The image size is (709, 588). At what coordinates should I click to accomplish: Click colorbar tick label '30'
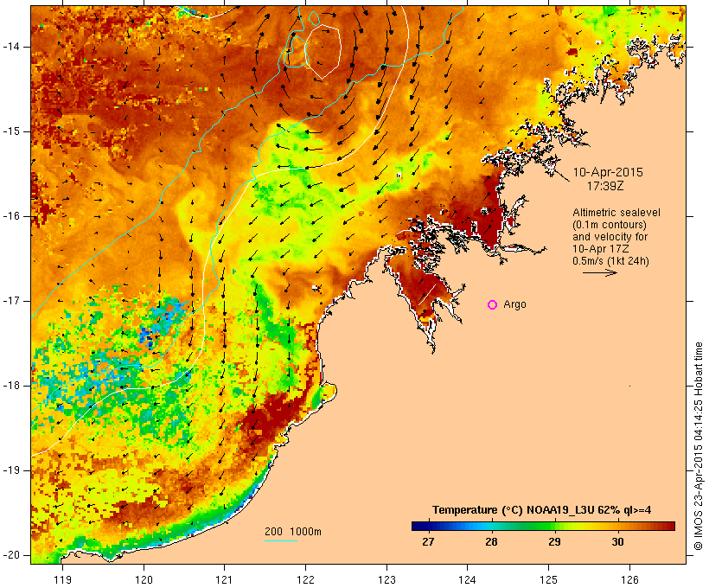pos(617,541)
